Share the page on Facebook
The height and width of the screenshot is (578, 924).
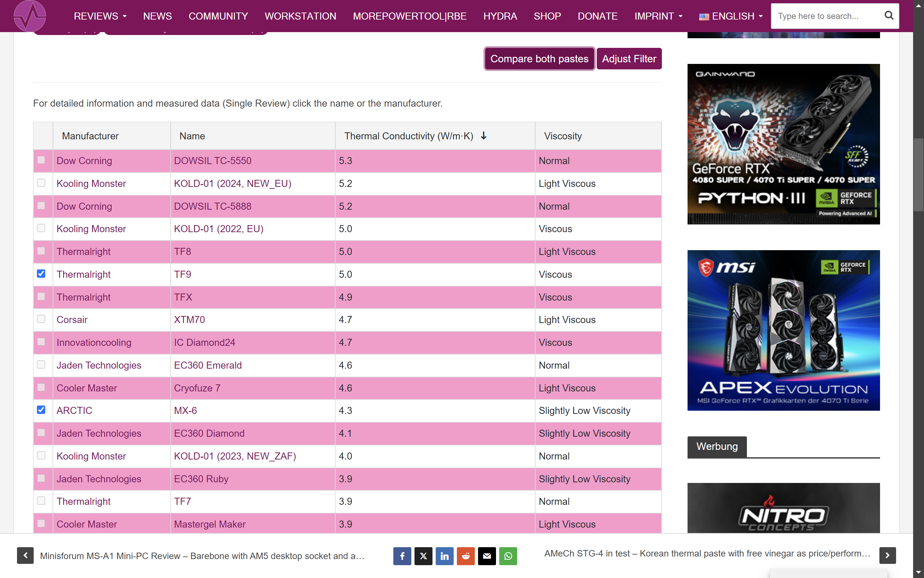(402, 556)
